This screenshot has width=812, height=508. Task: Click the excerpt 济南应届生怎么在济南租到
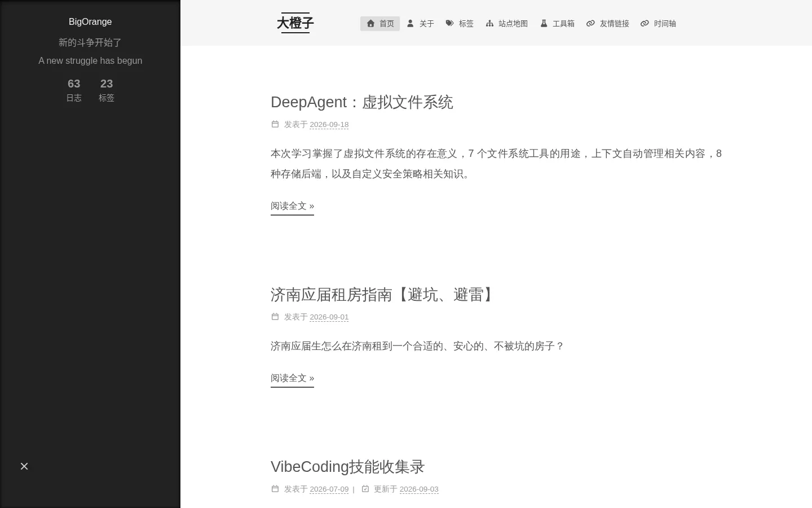pos(417,346)
